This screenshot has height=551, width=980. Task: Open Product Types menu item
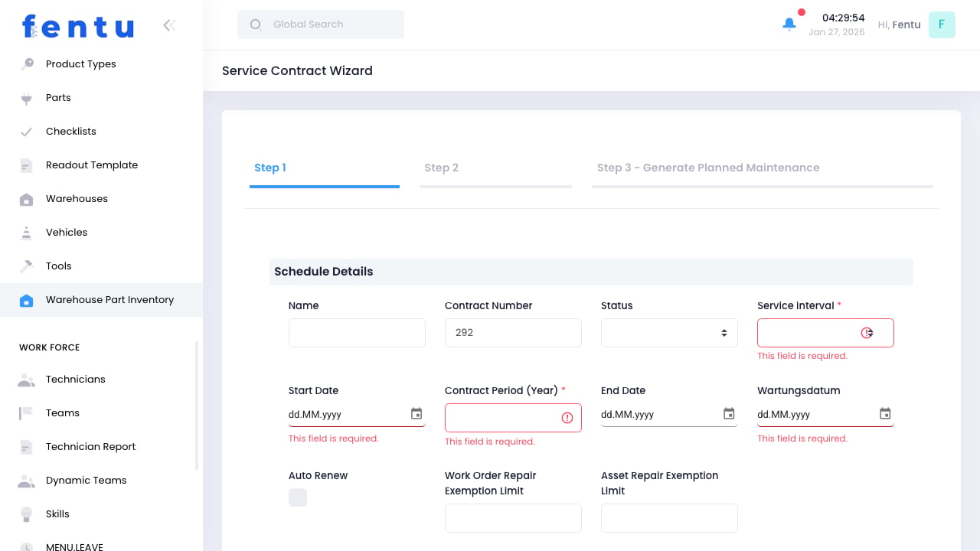pyautogui.click(x=101, y=64)
